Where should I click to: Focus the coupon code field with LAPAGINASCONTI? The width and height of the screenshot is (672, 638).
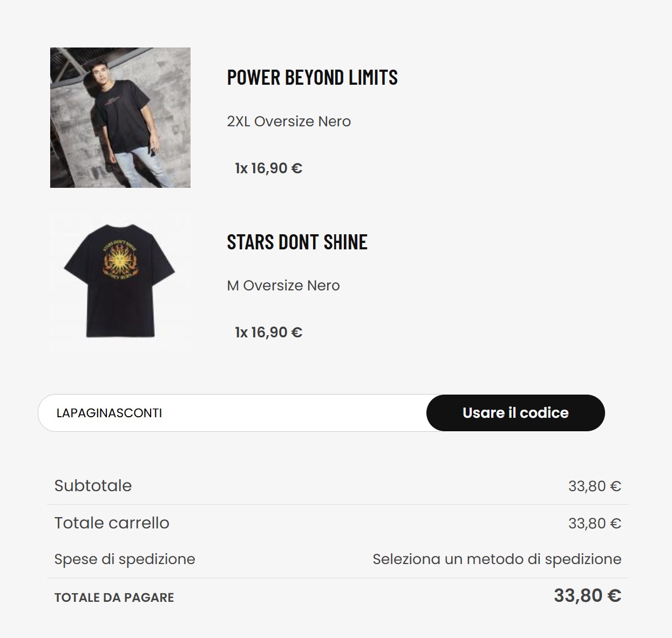(232, 413)
